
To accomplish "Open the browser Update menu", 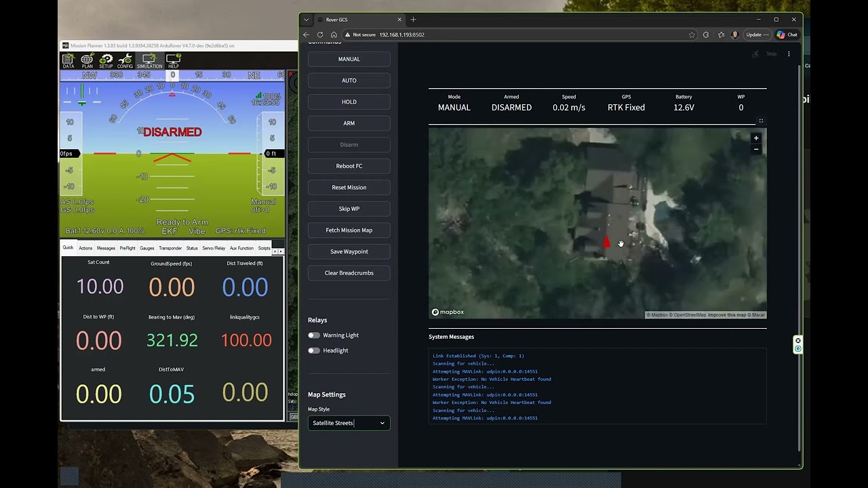I will (757, 35).
